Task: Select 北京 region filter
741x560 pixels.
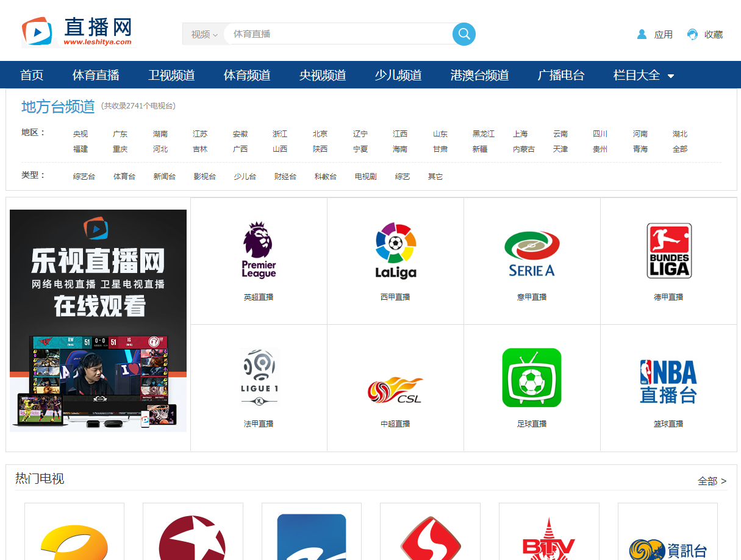Action: tap(320, 133)
